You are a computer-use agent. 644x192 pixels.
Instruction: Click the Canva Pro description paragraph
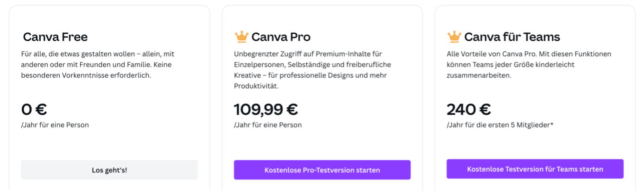[312, 70]
